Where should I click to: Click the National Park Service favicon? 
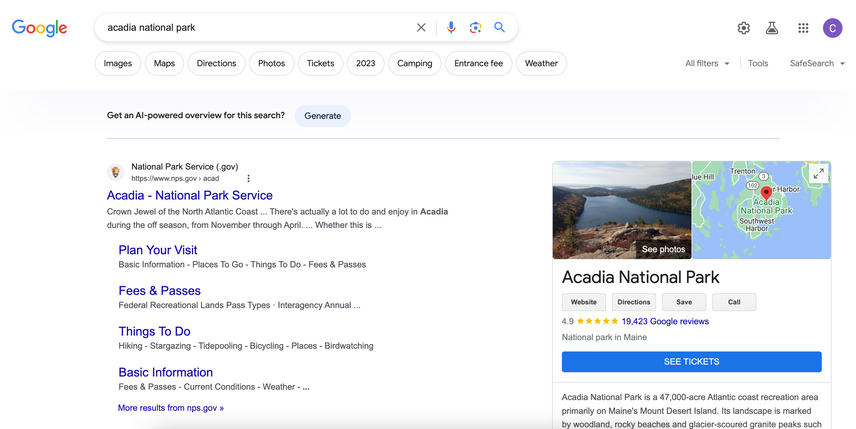[x=115, y=172]
